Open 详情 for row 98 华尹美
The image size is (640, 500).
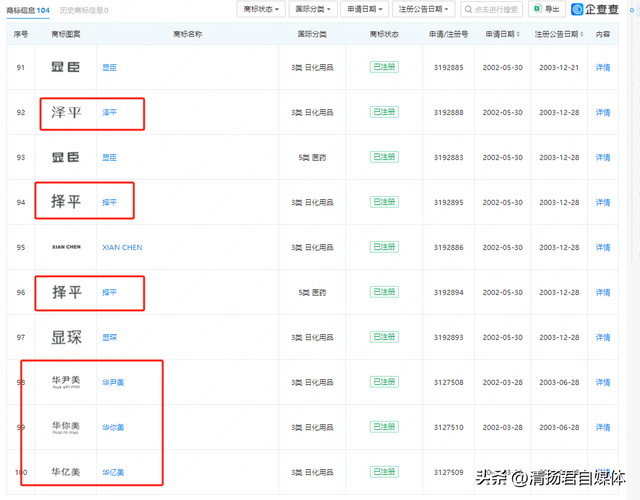603,382
